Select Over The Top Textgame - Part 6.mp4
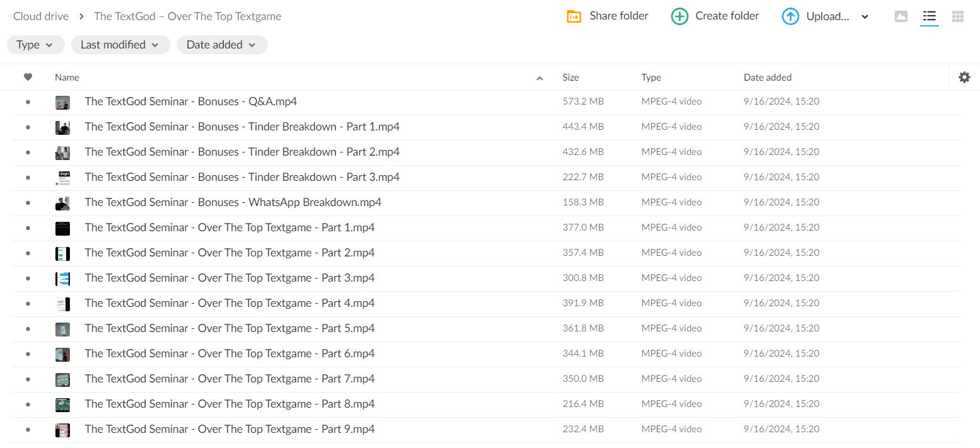The height and width of the screenshot is (448, 980). pos(230,353)
